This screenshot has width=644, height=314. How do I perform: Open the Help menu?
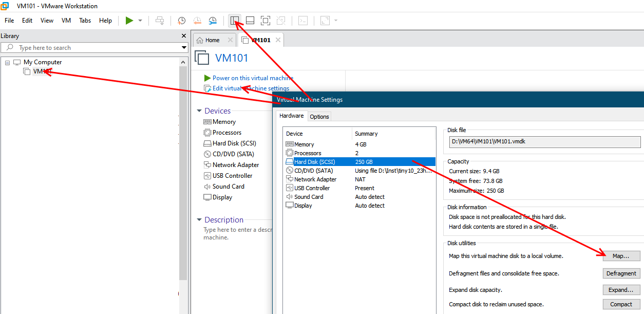105,21
